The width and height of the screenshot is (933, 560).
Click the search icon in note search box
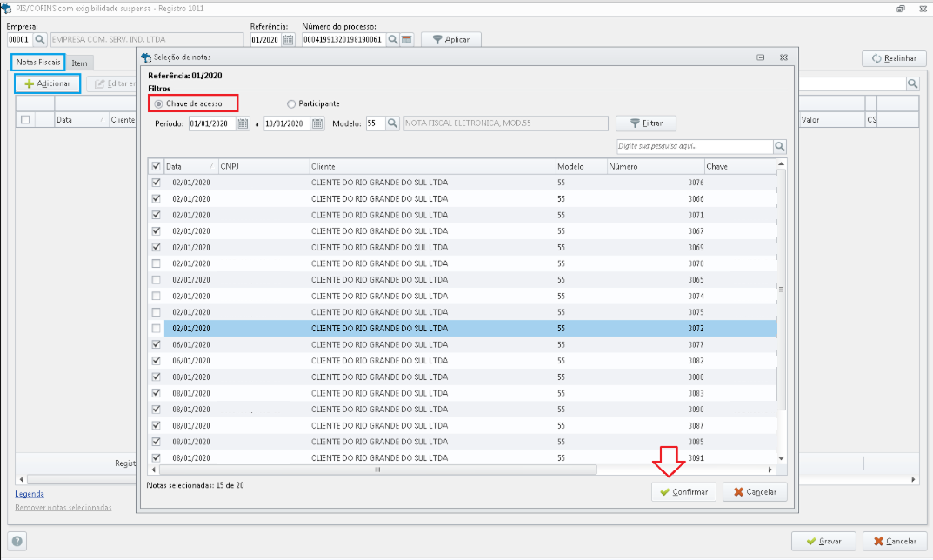click(x=780, y=147)
